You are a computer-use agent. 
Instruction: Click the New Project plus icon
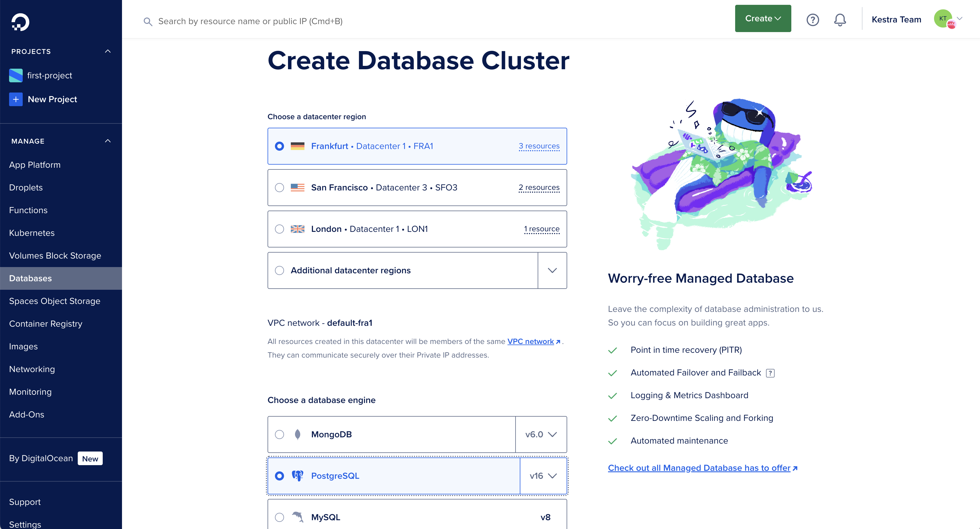pos(16,99)
